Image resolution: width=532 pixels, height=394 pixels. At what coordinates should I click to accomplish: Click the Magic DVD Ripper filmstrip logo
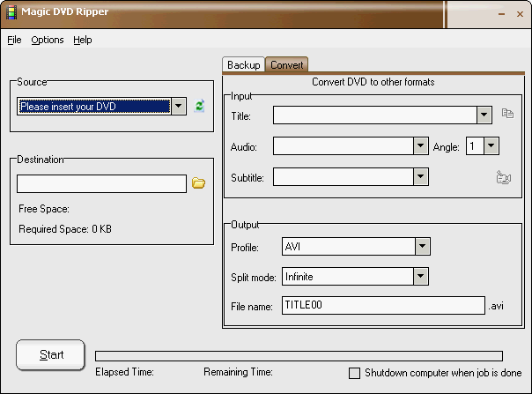pyautogui.click(x=11, y=12)
